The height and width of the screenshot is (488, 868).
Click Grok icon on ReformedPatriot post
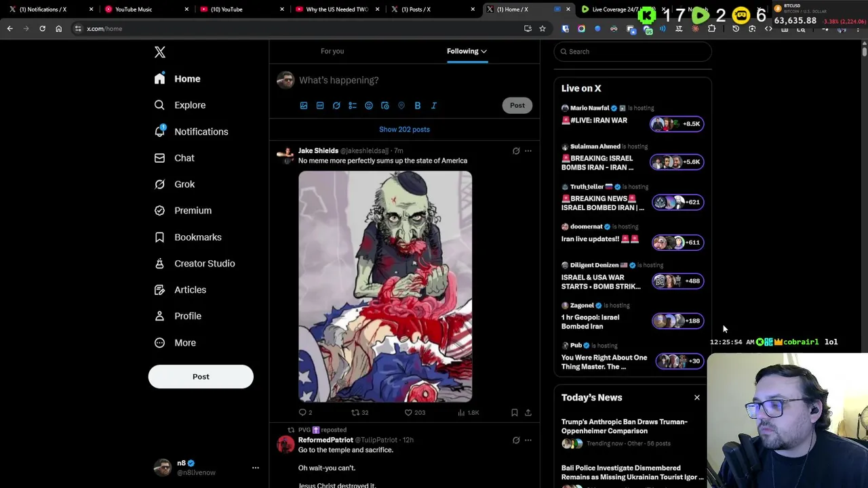click(x=516, y=440)
